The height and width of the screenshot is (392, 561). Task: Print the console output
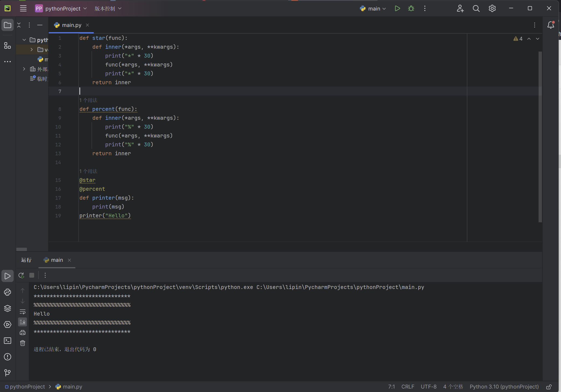coord(23,333)
